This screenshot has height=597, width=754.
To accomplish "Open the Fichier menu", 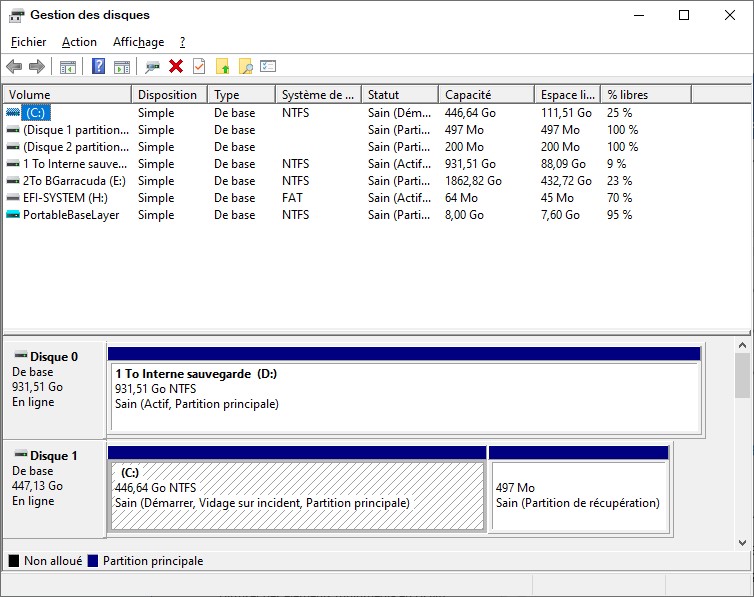I will coord(29,42).
